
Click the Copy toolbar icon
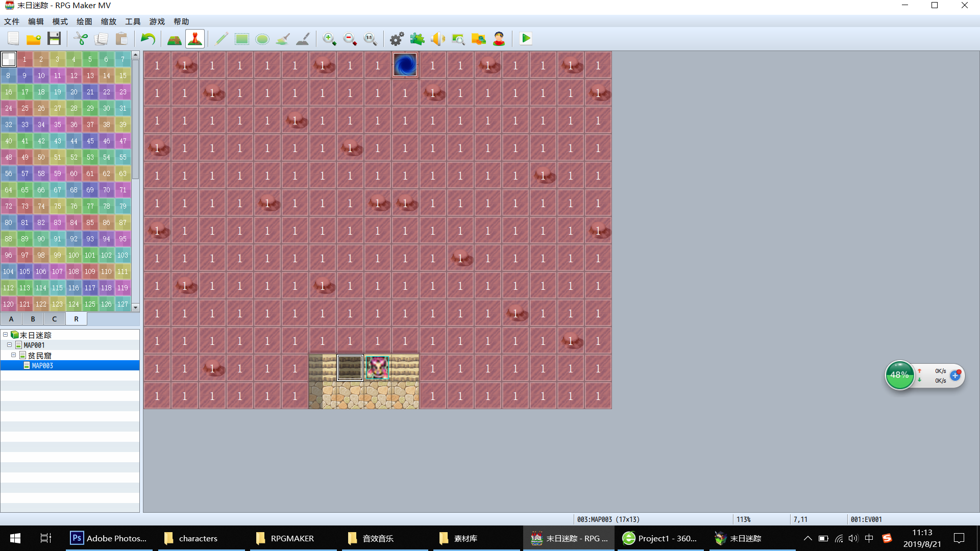click(x=101, y=39)
